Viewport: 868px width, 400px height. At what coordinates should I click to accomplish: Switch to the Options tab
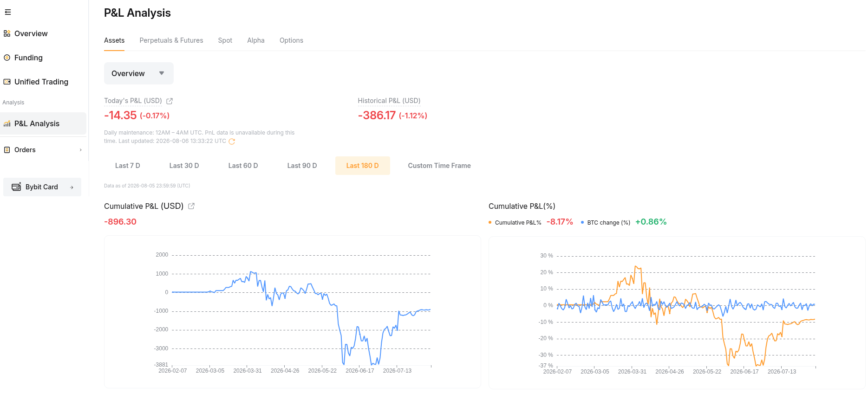point(291,41)
